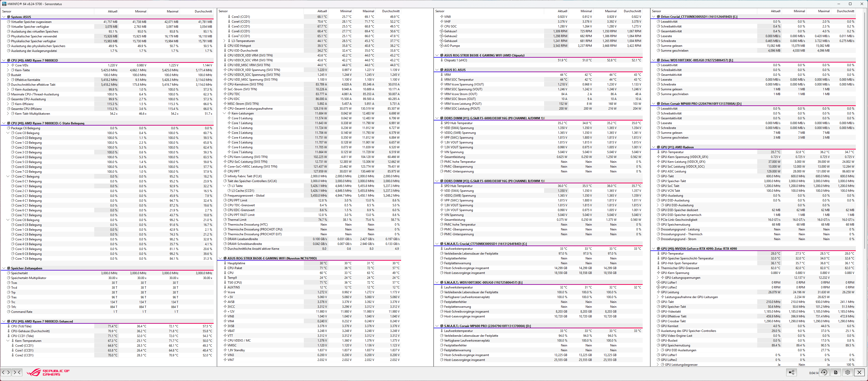Click the HWiNFO title bar app icon
This screenshot has height=381, width=868.
pyautogui.click(x=4, y=4)
